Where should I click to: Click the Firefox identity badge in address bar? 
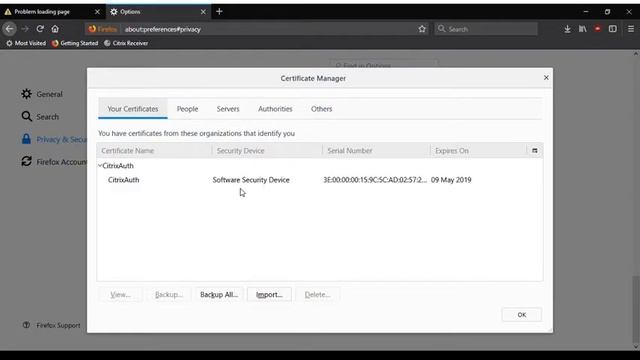(102, 29)
